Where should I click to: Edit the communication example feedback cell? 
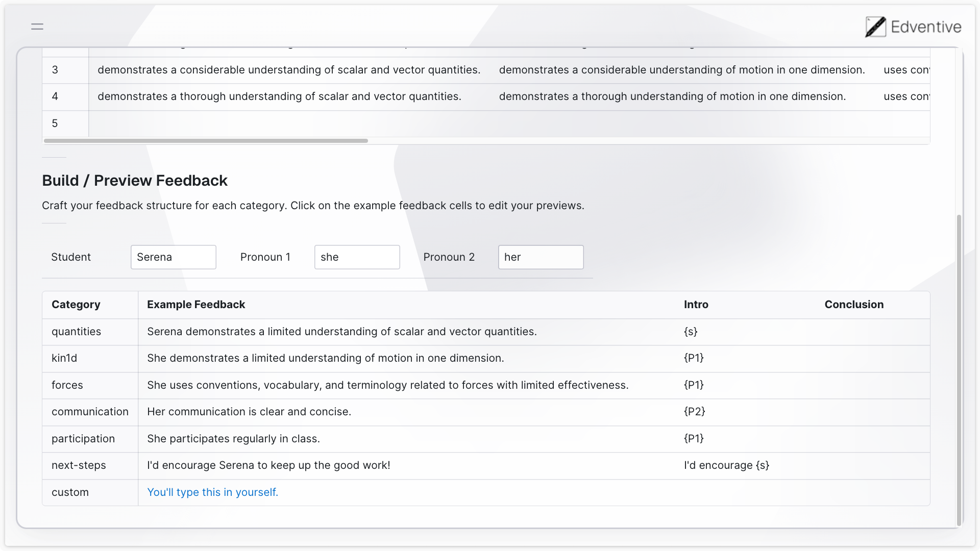point(407,412)
